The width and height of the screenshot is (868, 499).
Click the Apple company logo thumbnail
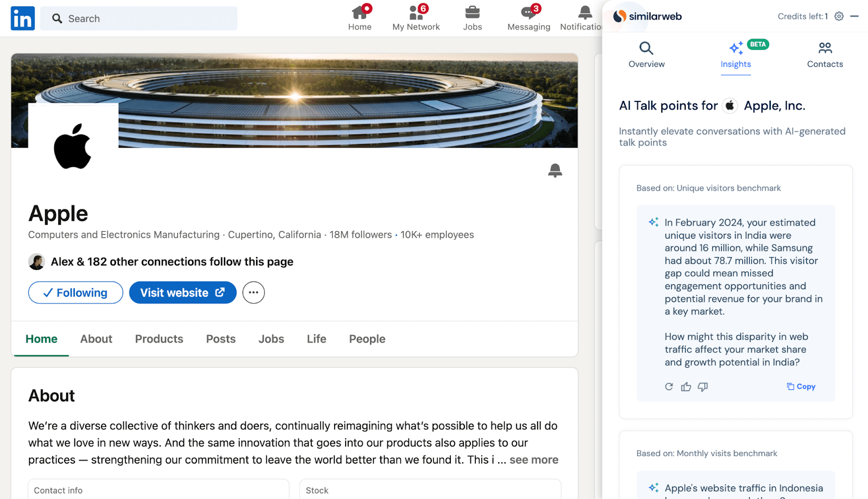73,146
